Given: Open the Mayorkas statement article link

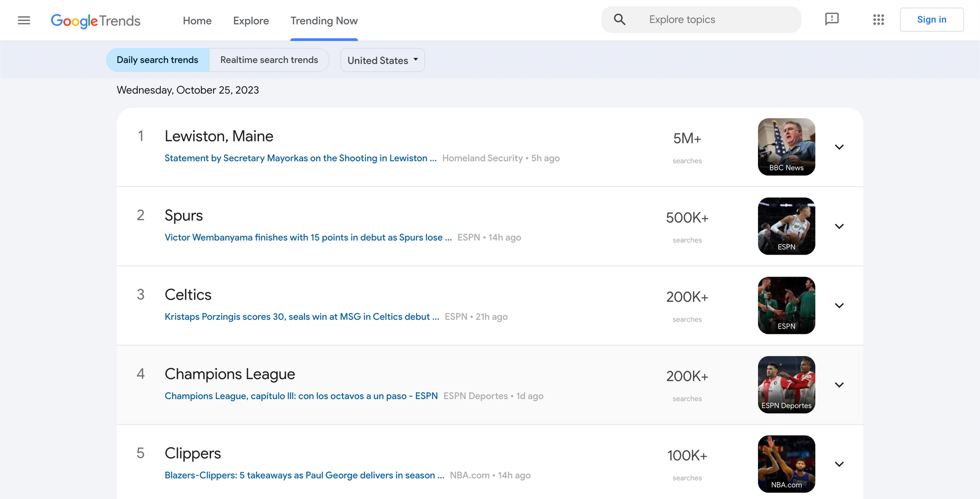Looking at the screenshot, I should [x=300, y=158].
